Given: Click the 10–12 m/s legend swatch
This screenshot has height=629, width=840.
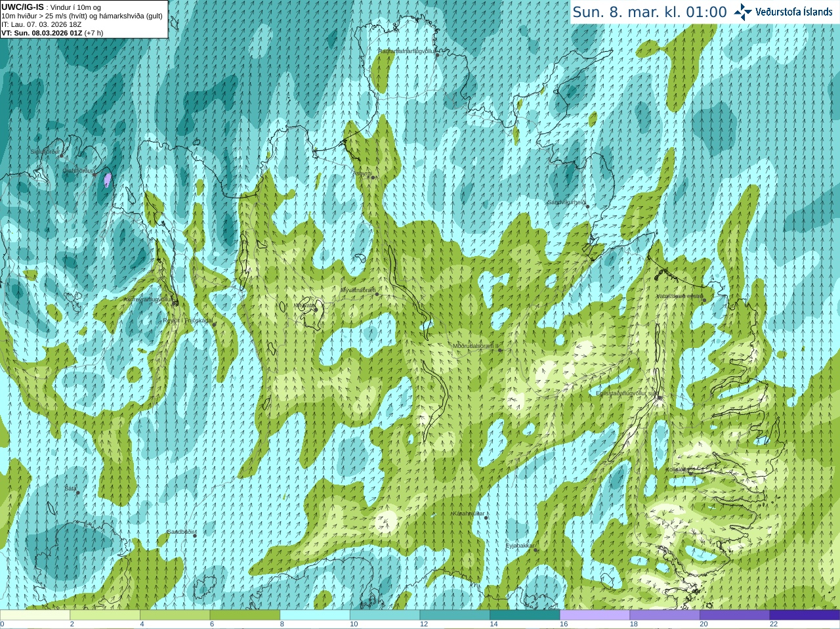Looking at the screenshot, I should tap(385, 615).
